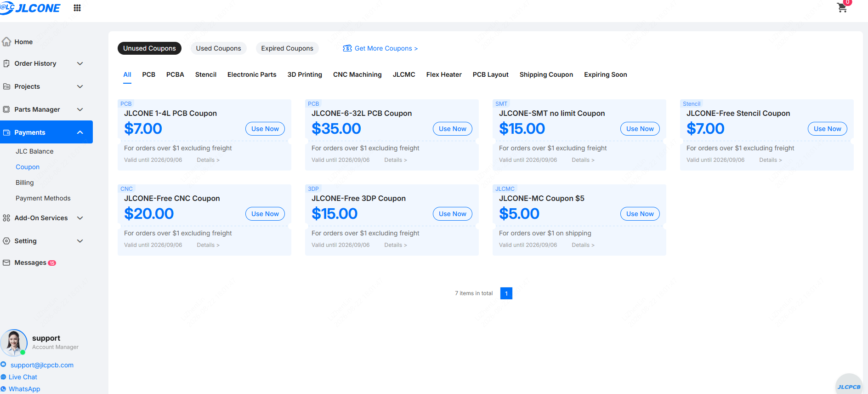The height and width of the screenshot is (394, 868).
Task: Filter coupons by JLCMC
Action: click(404, 74)
